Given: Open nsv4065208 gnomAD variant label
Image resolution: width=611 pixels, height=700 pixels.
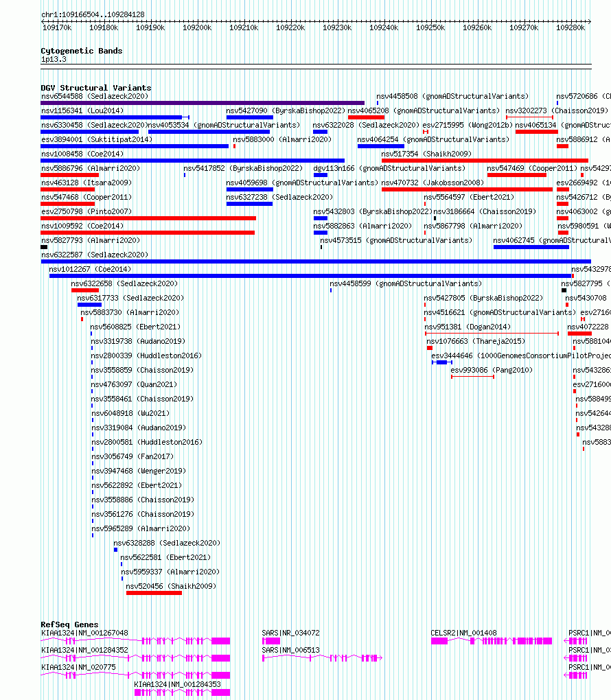Looking at the screenshot, I should (424, 110).
